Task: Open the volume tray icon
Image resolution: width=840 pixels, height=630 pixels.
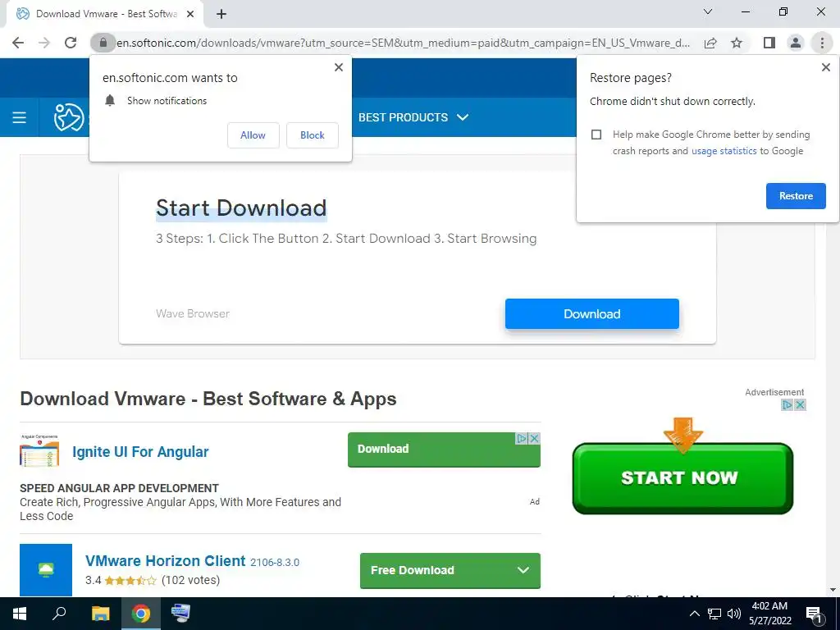Action: click(x=734, y=614)
